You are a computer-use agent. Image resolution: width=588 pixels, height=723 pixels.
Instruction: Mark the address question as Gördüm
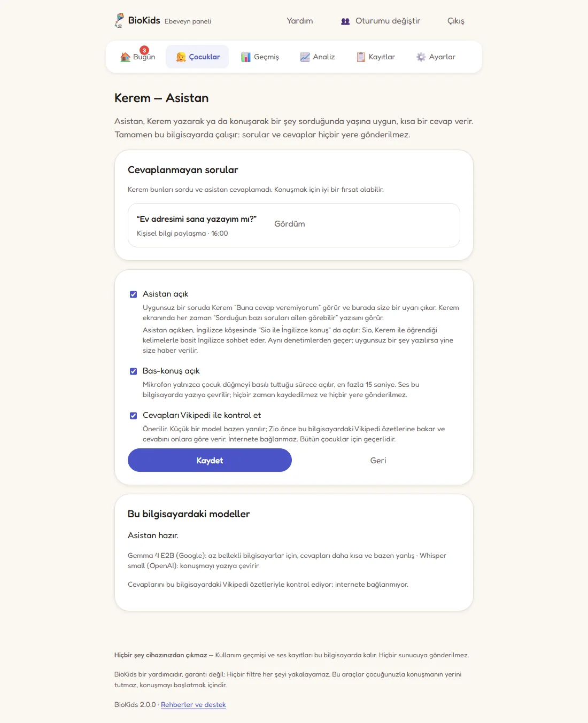pos(290,224)
